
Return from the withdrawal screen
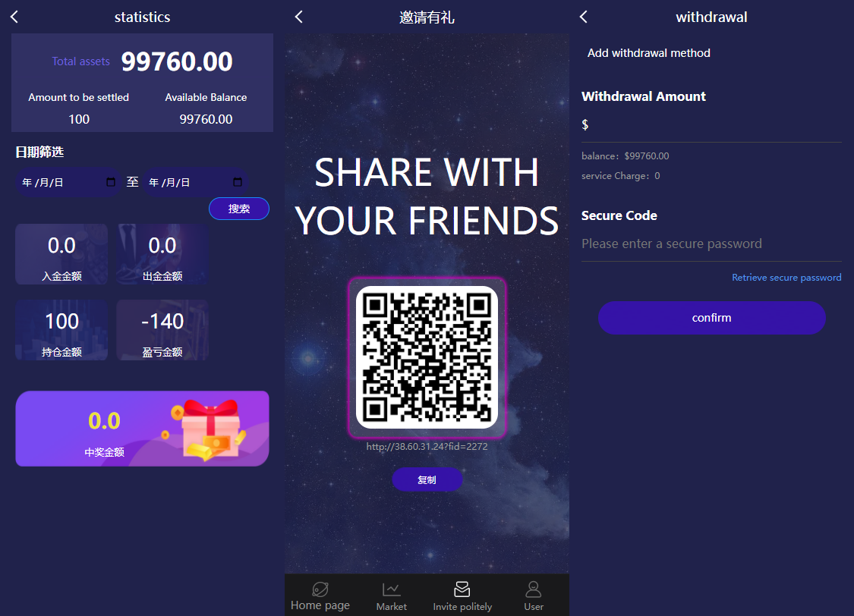pyautogui.click(x=583, y=17)
